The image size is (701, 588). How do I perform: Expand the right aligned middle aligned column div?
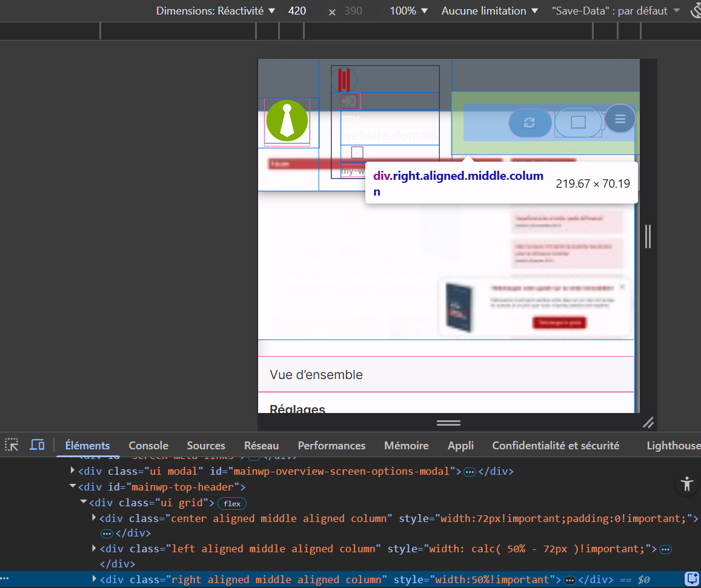tap(94, 579)
